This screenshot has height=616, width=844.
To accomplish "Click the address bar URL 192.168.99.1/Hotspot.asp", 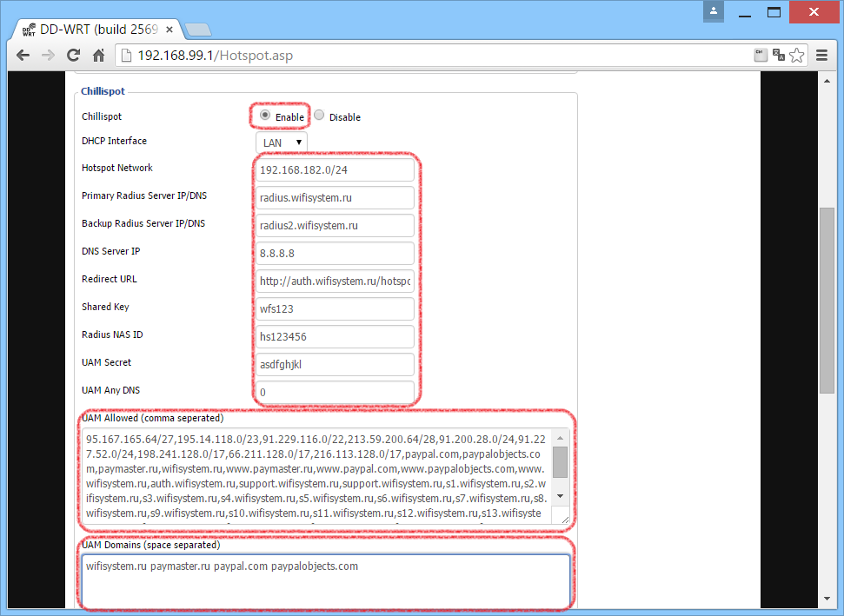I will click(216, 56).
